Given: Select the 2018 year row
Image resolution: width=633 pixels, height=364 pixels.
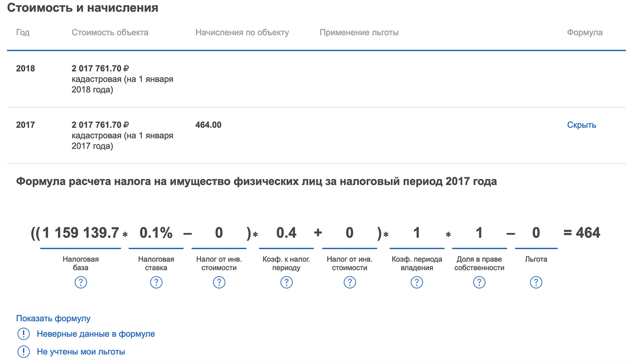Looking at the screenshot, I should [x=25, y=68].
